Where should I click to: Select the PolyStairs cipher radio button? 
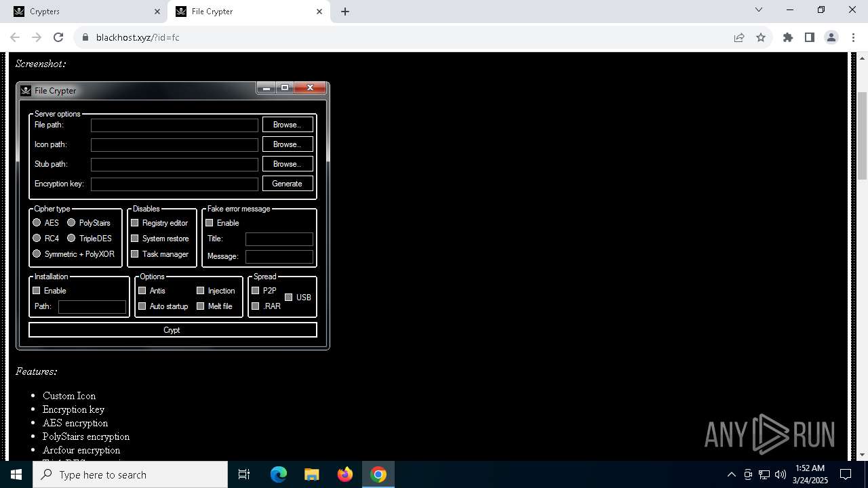(71, 222)
